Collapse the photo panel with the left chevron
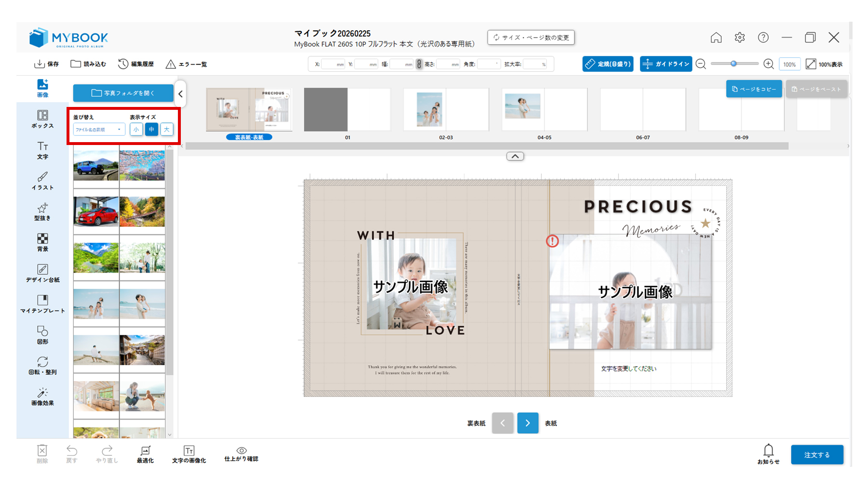This screenshot has width=868, height=488. pyautogui.click(x=180, y=94)
